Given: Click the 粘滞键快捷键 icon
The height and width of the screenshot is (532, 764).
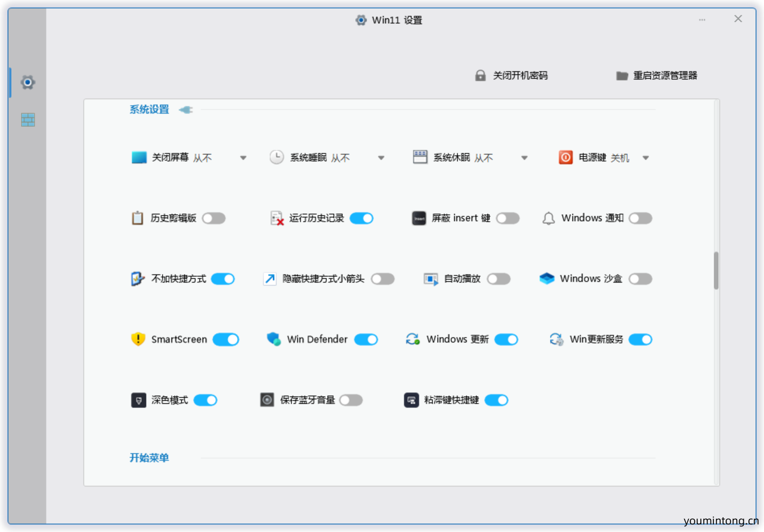Looking at the screenshot, I should pos(411,400).
